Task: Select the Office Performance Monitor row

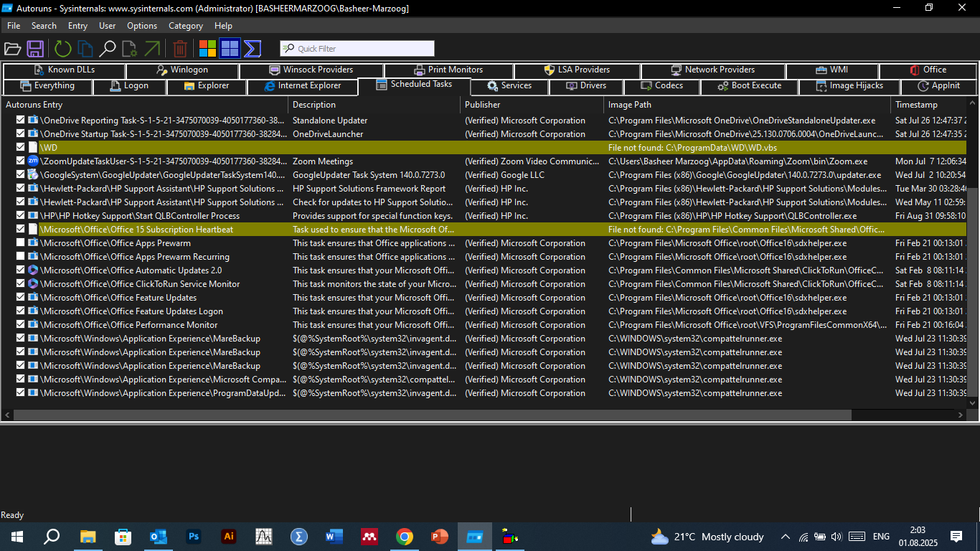Action: [485, 325]
